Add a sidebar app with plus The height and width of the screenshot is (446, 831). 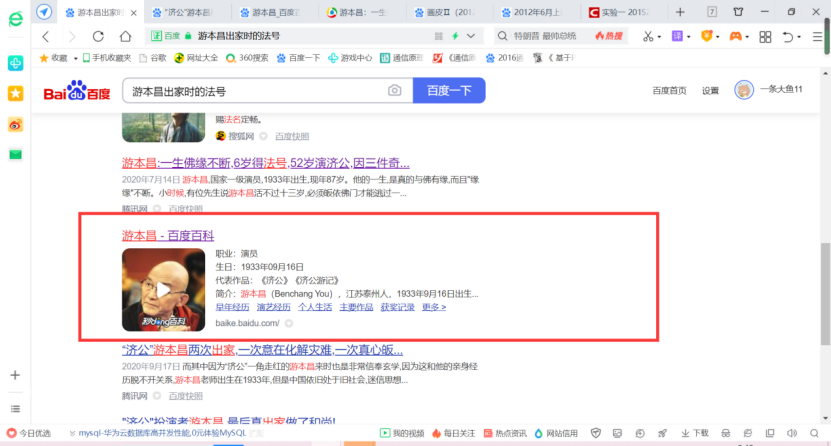coord(15,375)
